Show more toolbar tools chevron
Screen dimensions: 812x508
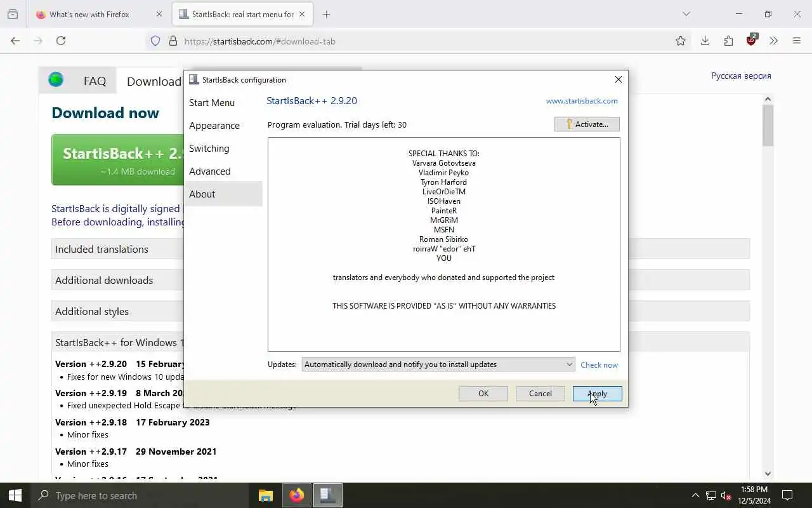773,41
